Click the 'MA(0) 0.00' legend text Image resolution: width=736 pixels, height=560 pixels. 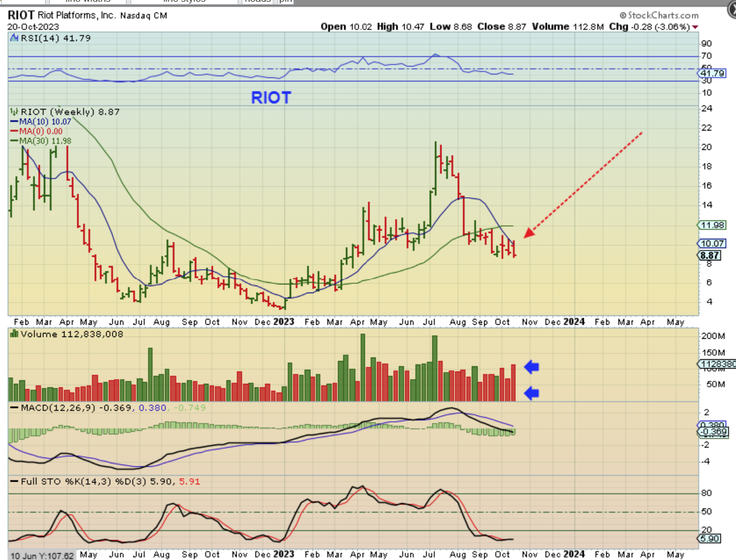(41, 131)
